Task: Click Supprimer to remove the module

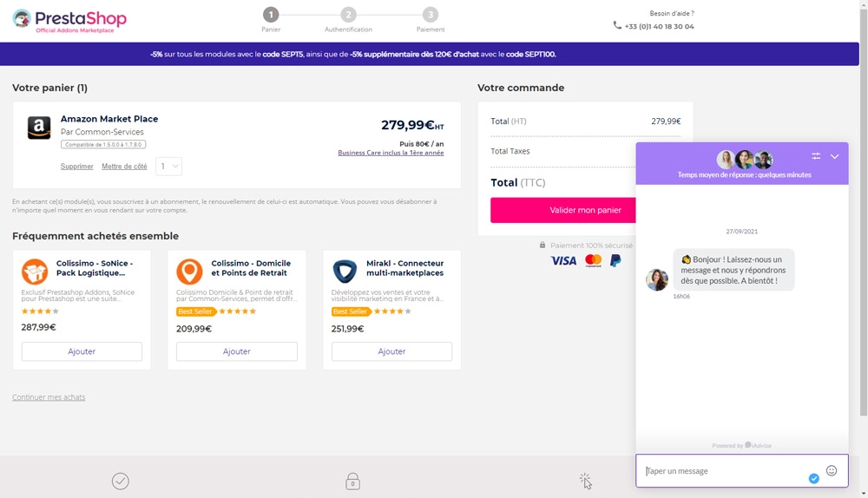Action: point(77,166)
